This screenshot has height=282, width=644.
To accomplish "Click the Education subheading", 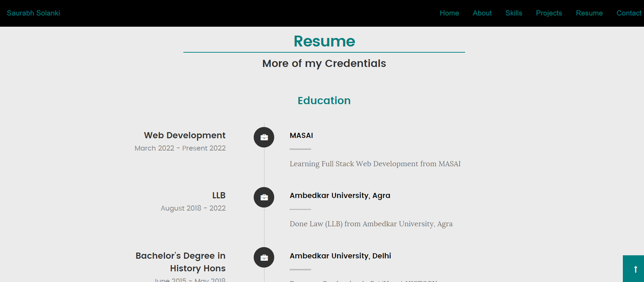I will pyautogui.click(x=324, y=101).
